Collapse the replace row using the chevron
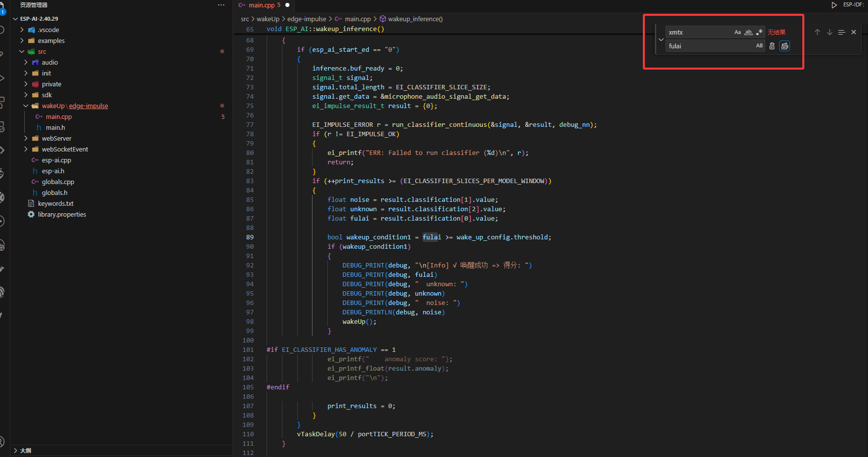868x457 pixels. 661,39
